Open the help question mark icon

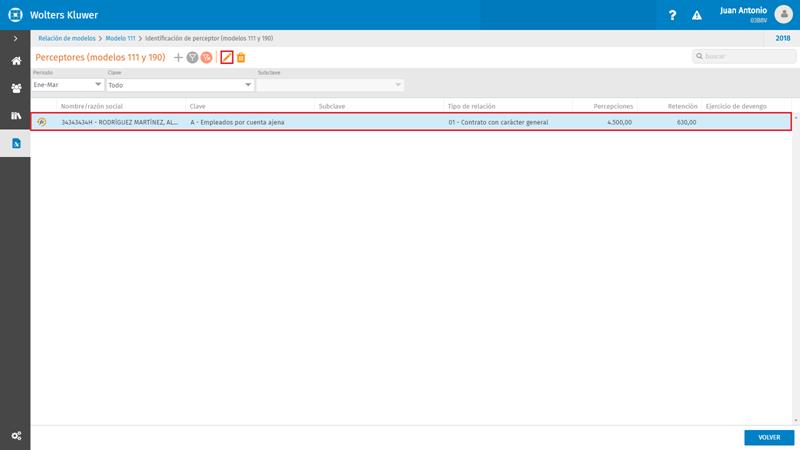672,15
